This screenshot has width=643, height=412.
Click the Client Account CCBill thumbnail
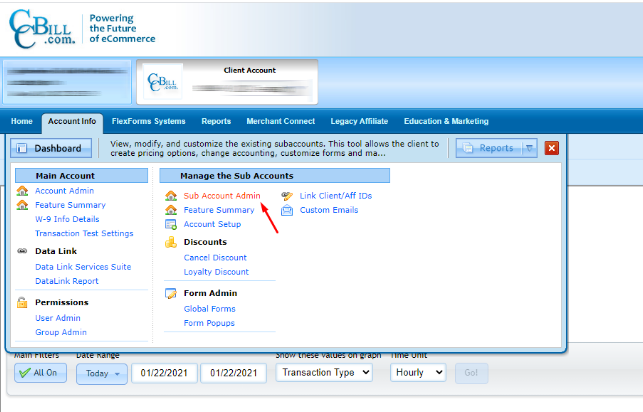click(x=164, y=82)
